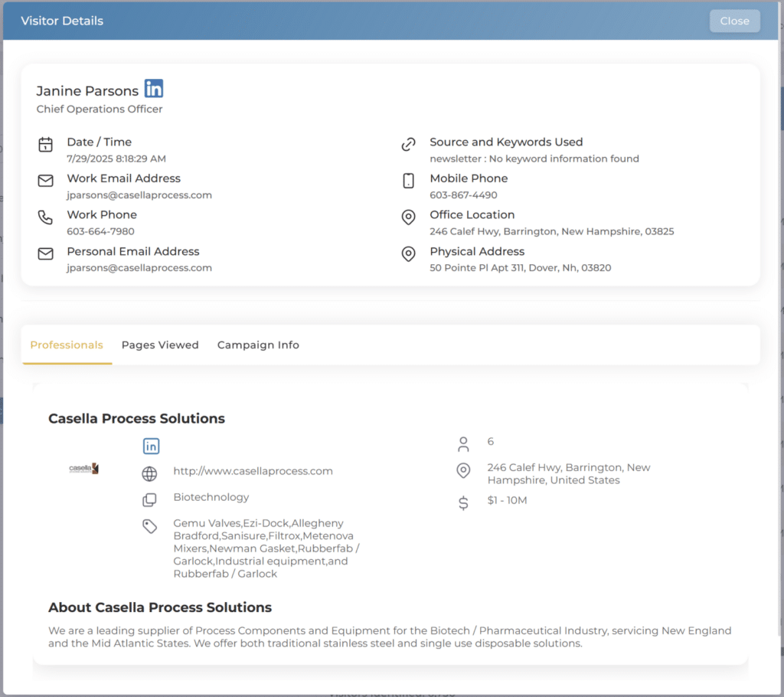Image resolution: width=784 pixels, height=697 pixels.
Task: Click the mobile device icon beside Mobile Phone
Action: [409, 181]
